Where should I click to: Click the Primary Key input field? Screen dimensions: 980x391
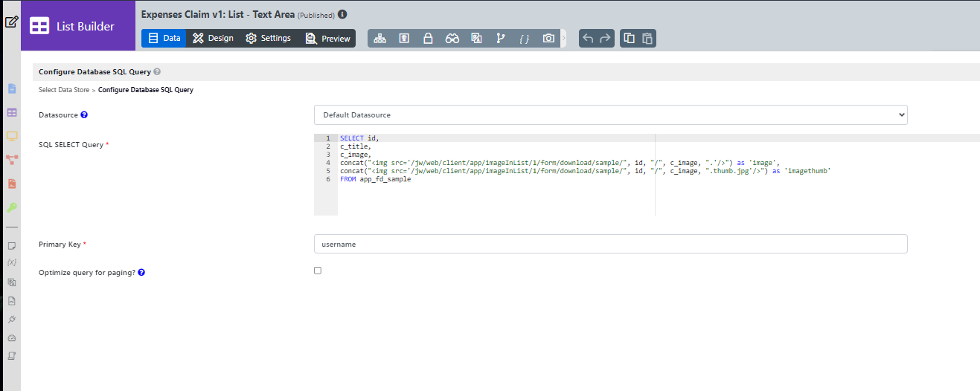pos(610,244)
